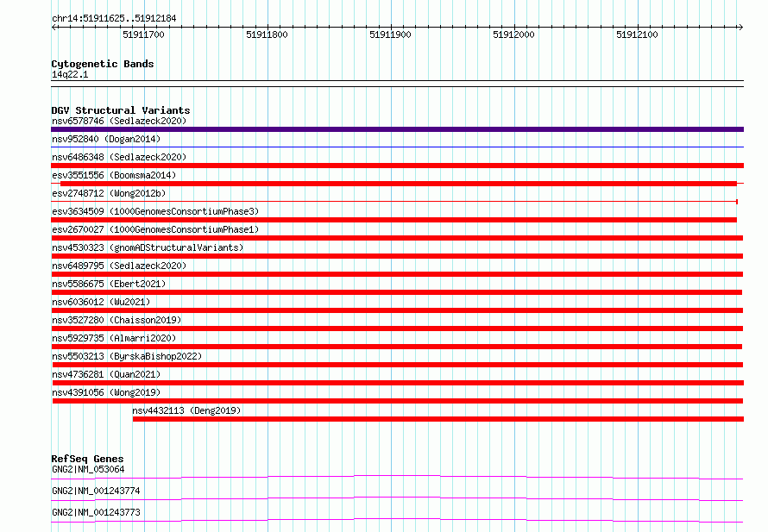The width and height of the screenshot is (768, 532).
Task: Click the GNG2|NM_053064 gene label
Action: click(x=88, y=469)
